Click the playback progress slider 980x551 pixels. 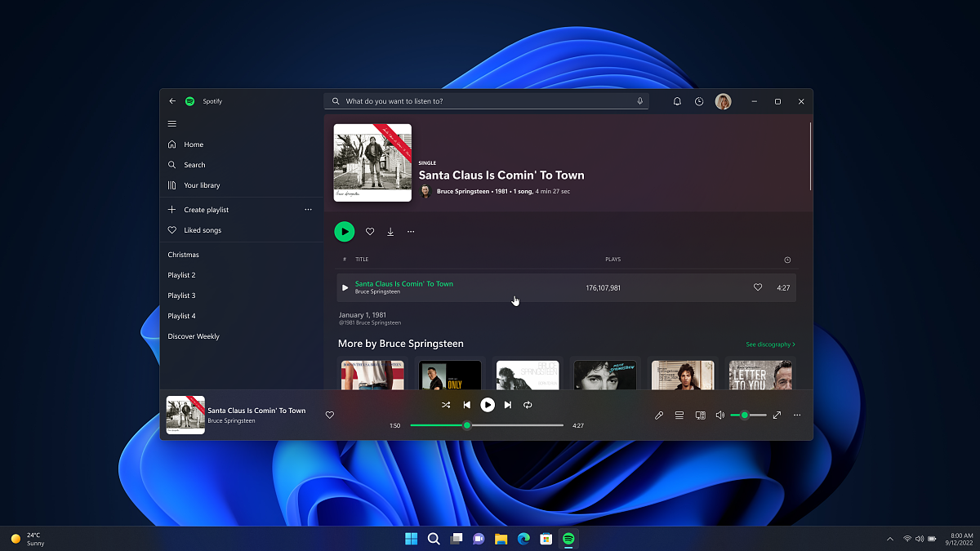[x=487, y=425]
